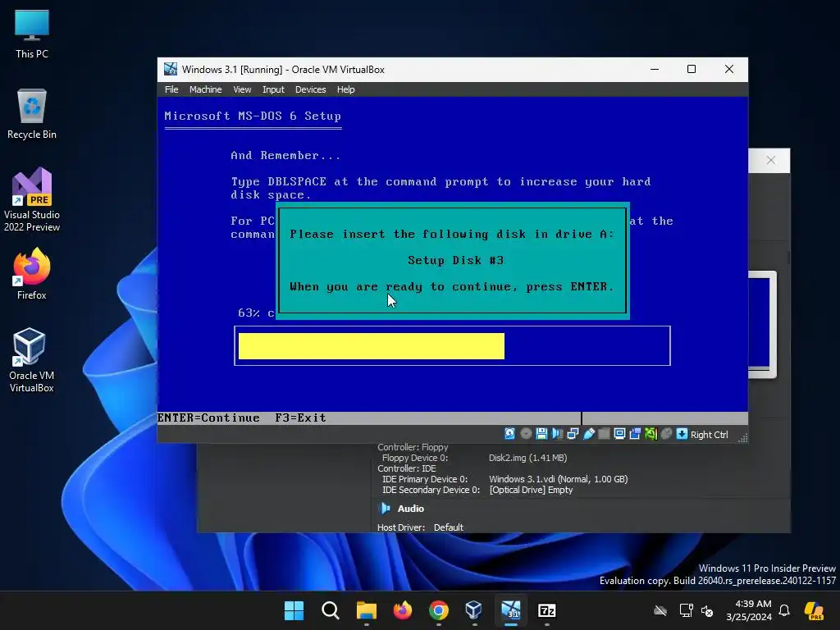Click the green CPU execution indicator
The image size is (840, 630).
tap(651, 434)
